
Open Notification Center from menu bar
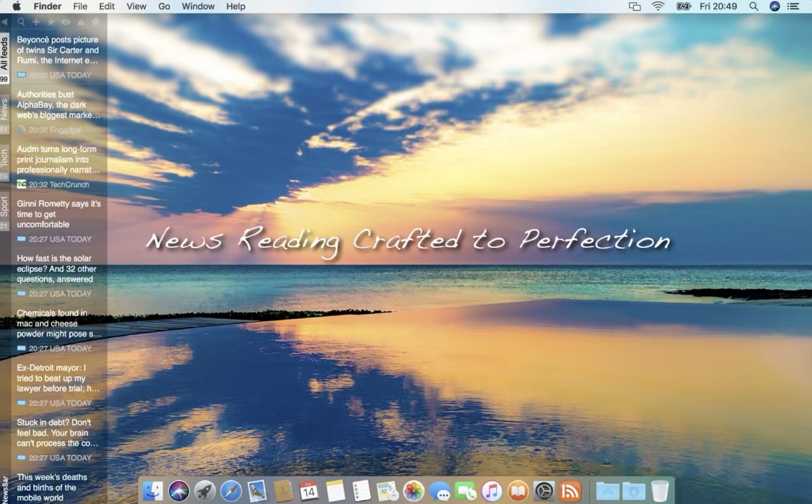click(793, 6)
